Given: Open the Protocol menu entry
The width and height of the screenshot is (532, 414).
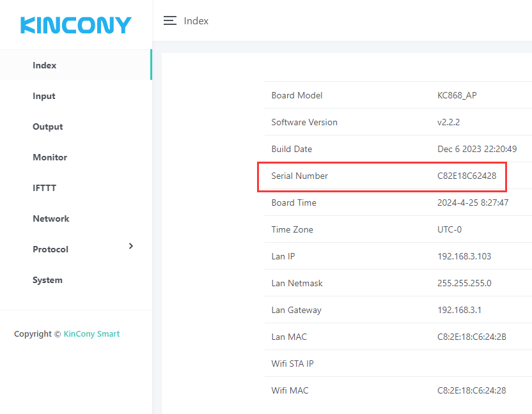Looking at the screenshot, I should point(51,249).
